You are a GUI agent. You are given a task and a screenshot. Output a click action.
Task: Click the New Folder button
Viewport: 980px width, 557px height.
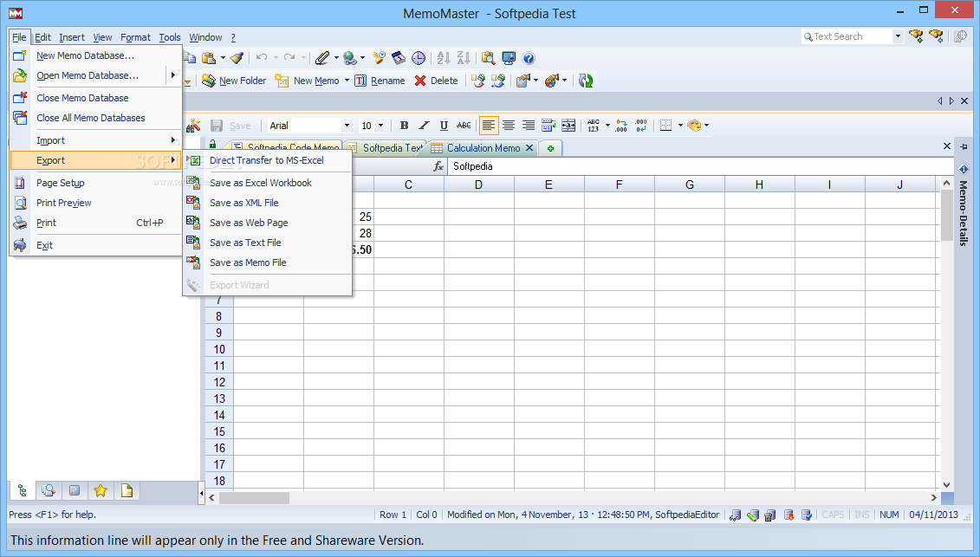click(x=234, y=81)
